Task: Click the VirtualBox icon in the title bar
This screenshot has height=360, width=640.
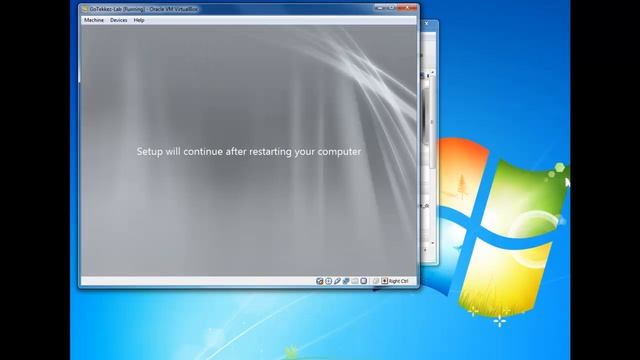Action: (85, 9)
